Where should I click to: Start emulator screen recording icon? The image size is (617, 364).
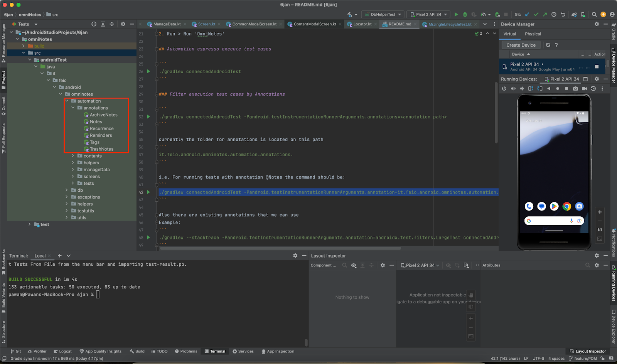584,89
